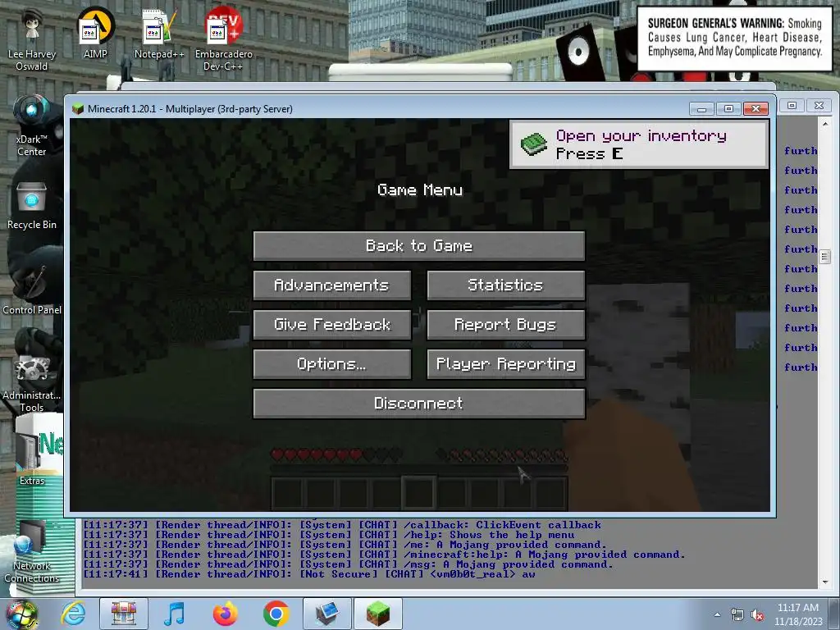
Task: Click the network status tray icon
Action: [737, 615]
